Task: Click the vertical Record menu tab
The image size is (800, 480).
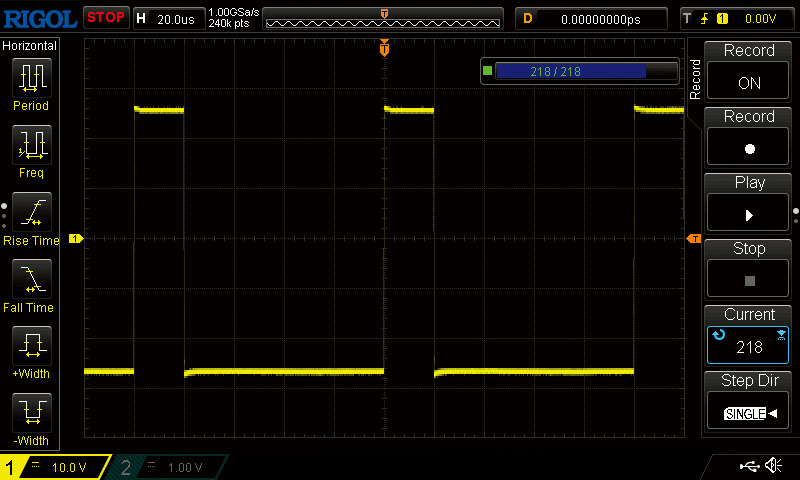Action: click(695, 79)
